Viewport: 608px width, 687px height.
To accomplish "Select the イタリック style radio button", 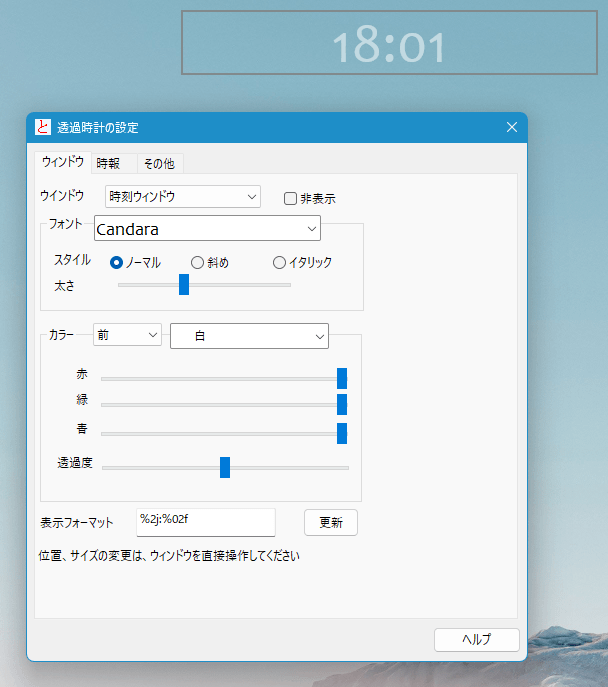I will (x=279, y=262).
